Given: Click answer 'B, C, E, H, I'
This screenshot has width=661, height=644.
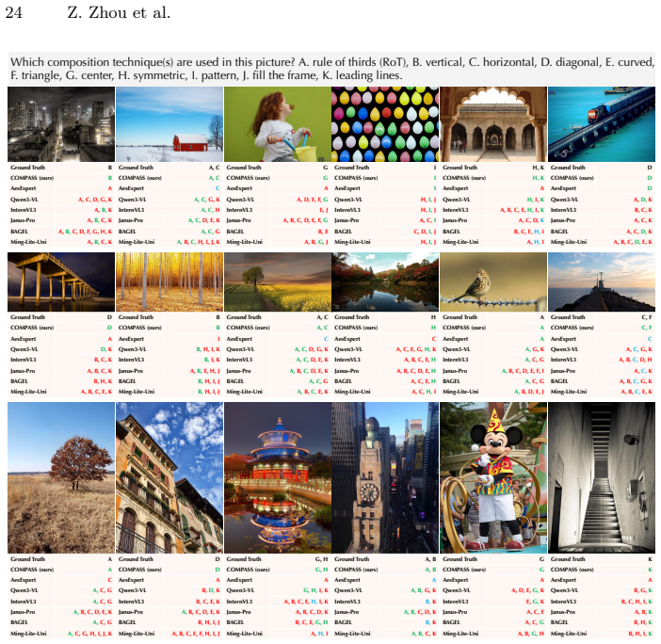Looking at the screenshot, I should [528, 232].
